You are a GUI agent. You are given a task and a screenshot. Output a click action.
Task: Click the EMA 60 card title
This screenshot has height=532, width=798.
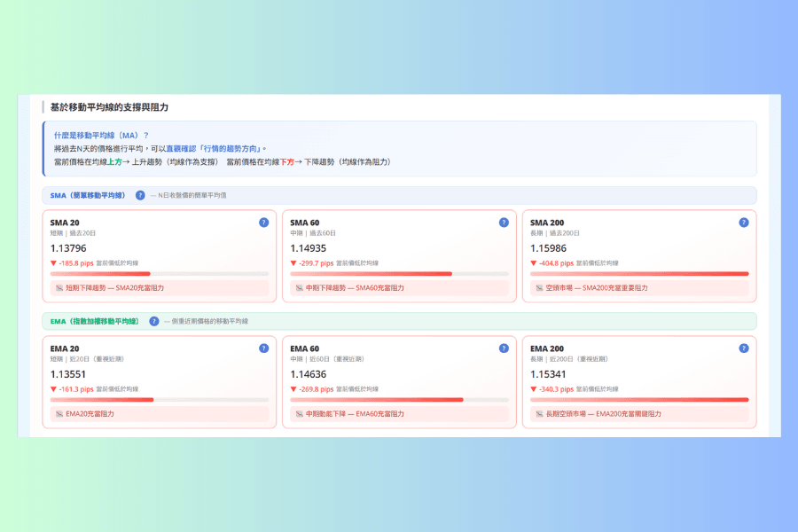click(x=305, y=348)
